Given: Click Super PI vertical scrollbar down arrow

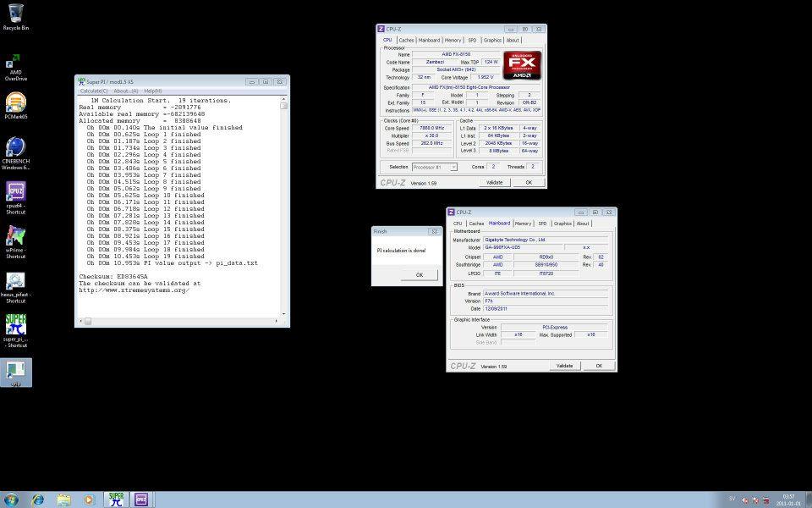Looking at the screenshot, I should tap(283, 313).
